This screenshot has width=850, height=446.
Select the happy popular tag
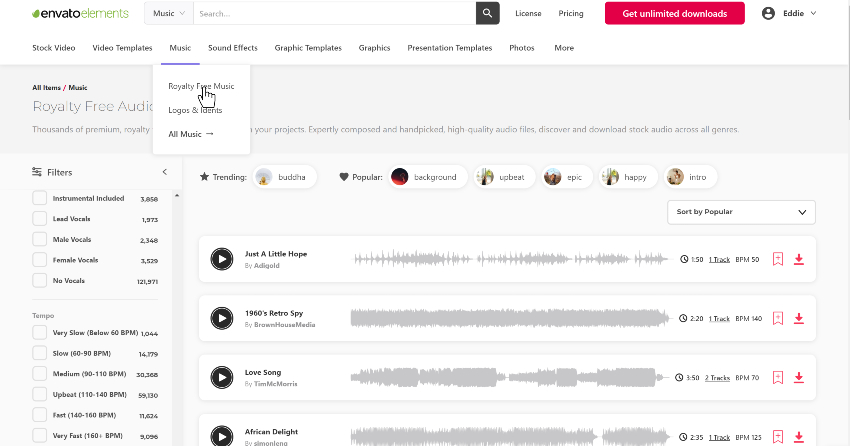pos(628,177)
